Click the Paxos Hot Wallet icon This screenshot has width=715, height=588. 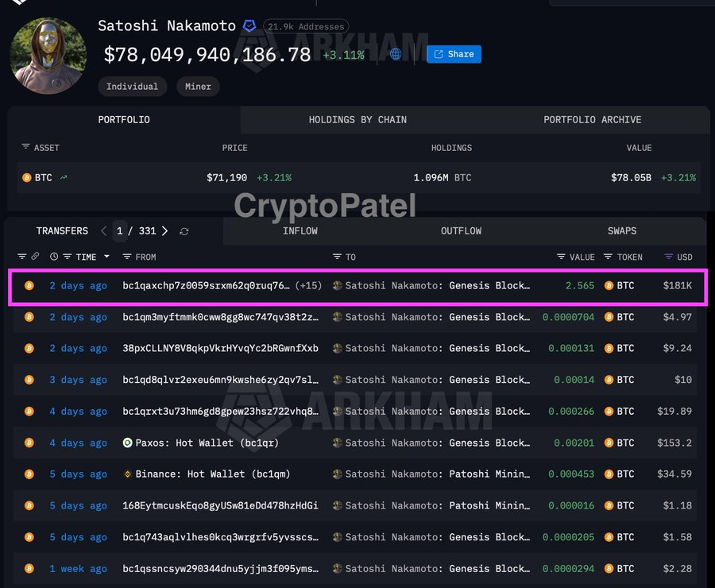pyautogui.click(x=127, y=443)
